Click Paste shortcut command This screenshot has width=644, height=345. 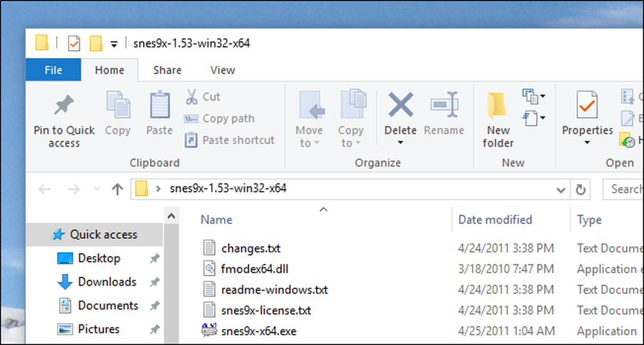[229, 140]
